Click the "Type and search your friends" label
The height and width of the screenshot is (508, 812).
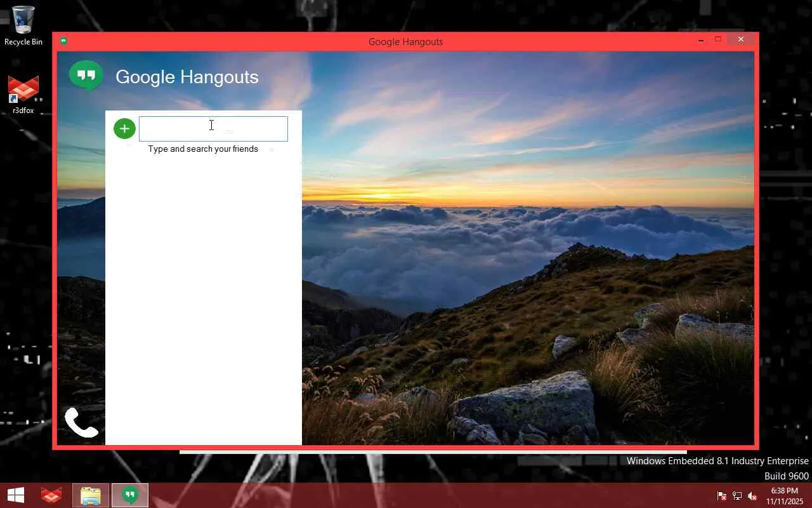(203, 149)
